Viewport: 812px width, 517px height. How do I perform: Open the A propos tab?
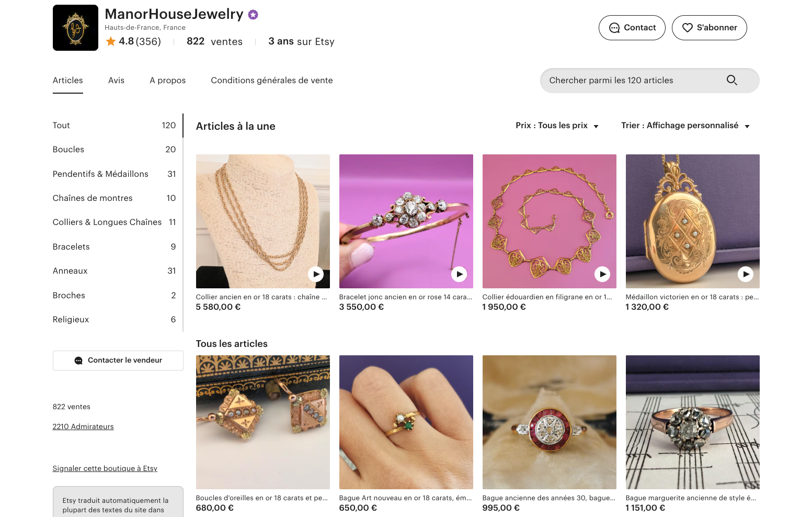pos(167,80)
